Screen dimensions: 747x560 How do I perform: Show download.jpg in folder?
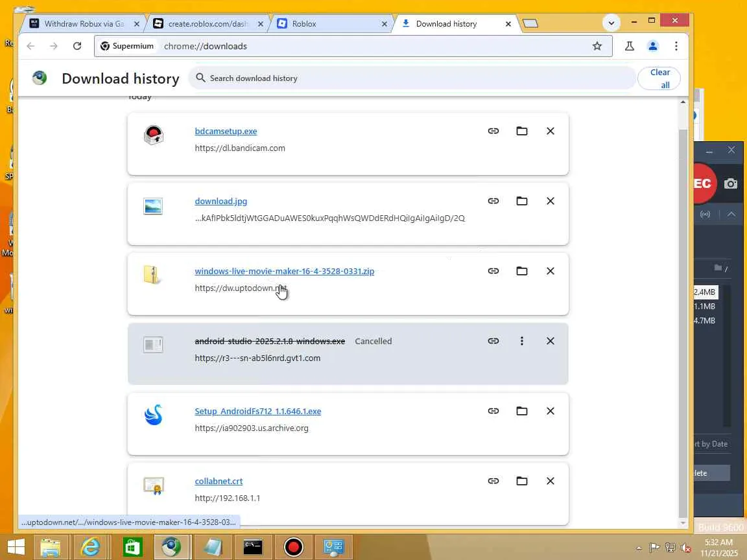521,201
